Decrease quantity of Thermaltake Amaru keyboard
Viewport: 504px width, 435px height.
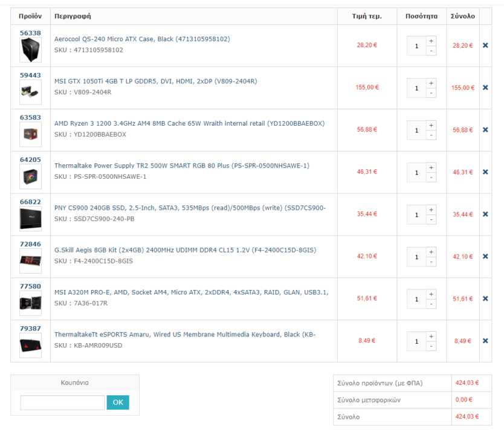pyautogui.click(x=431, y=346)
